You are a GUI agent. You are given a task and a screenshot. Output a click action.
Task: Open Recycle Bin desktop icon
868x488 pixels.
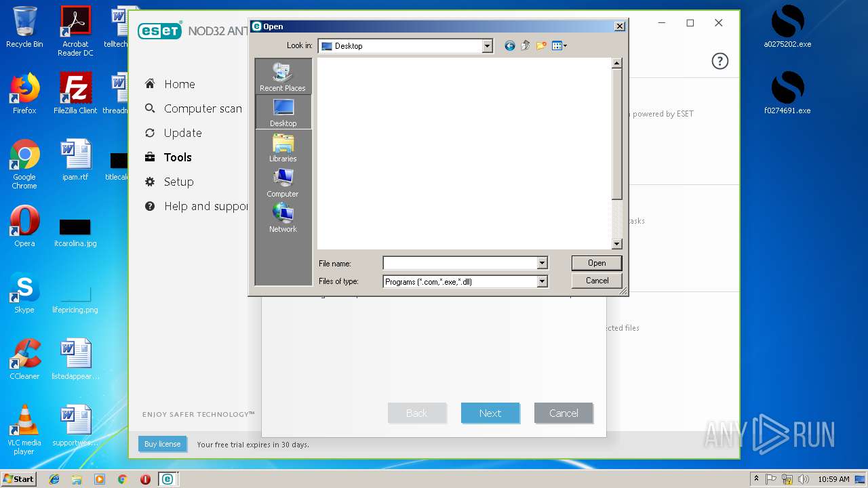24,27
